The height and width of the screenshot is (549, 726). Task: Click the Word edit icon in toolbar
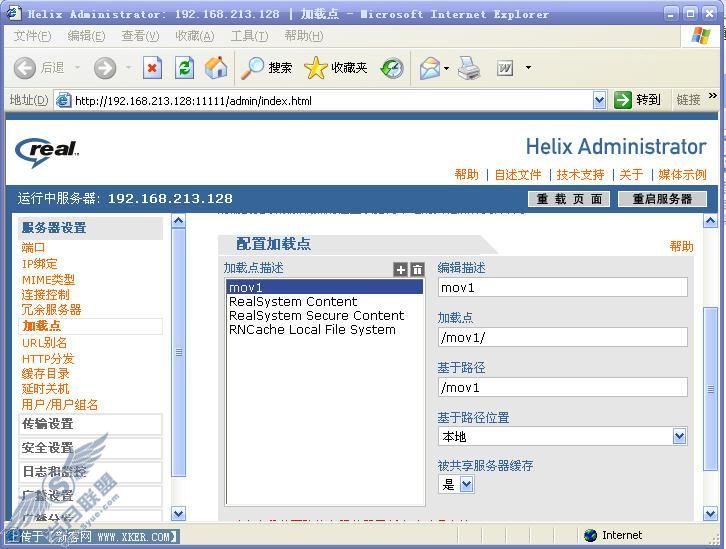coord(505,69)
